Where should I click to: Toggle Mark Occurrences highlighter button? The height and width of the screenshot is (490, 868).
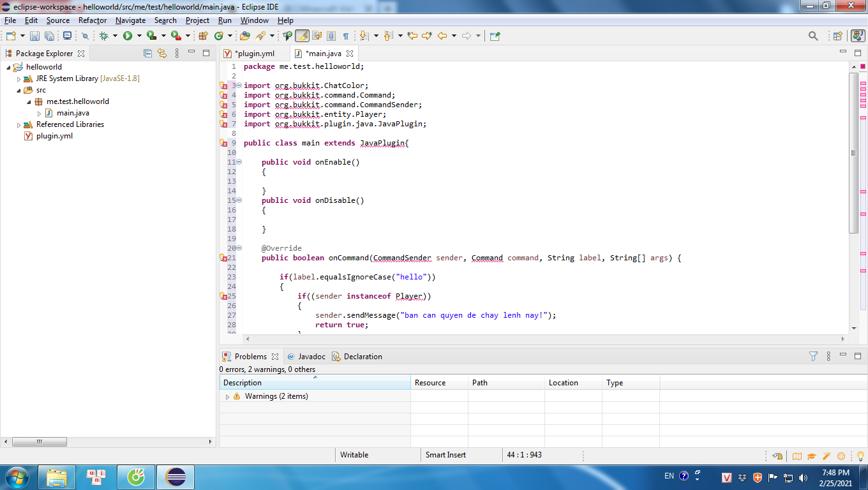(302, 36)
